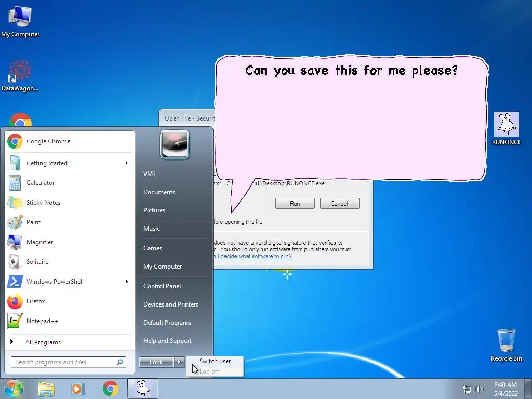Expand the Getting Started submenu arrow
This screenshot has width=532, height=399.
(127, 163)
